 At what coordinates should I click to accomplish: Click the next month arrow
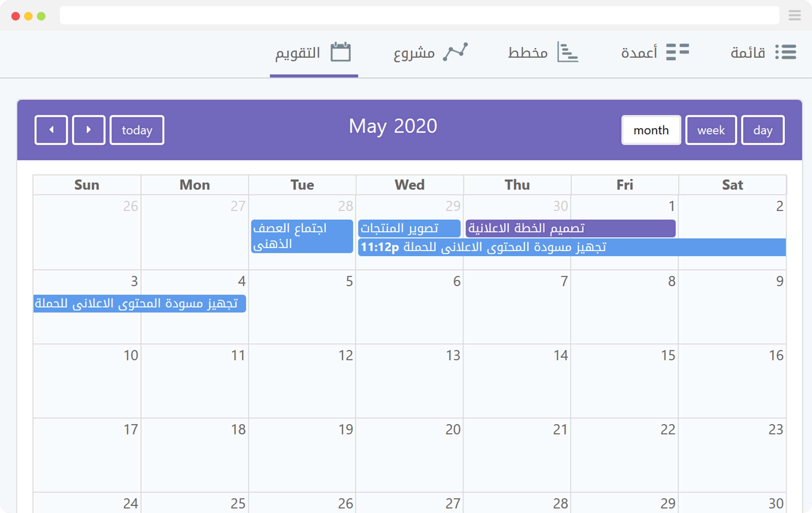pyautogui.click(x=88, y=129)
